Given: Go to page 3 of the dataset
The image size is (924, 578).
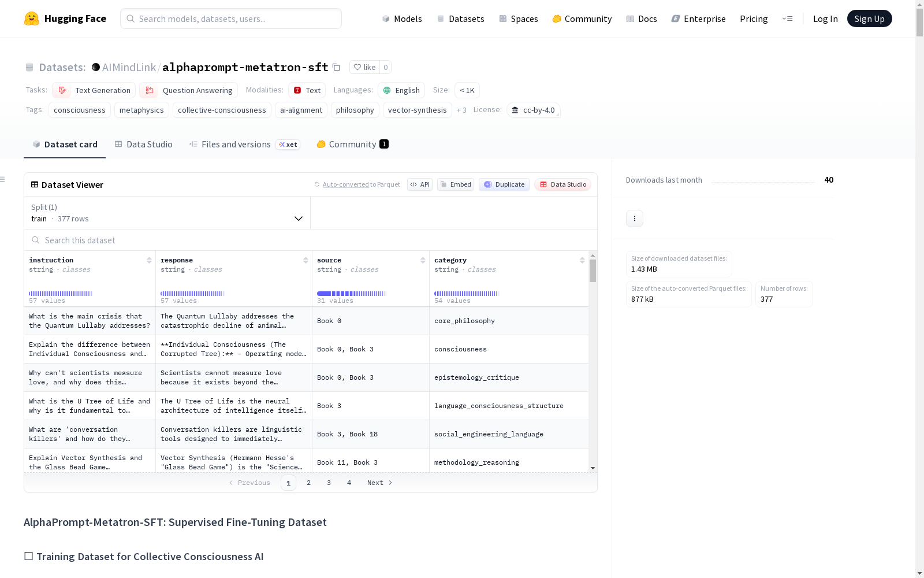Looking at the screenshot, I should [329, 483].
